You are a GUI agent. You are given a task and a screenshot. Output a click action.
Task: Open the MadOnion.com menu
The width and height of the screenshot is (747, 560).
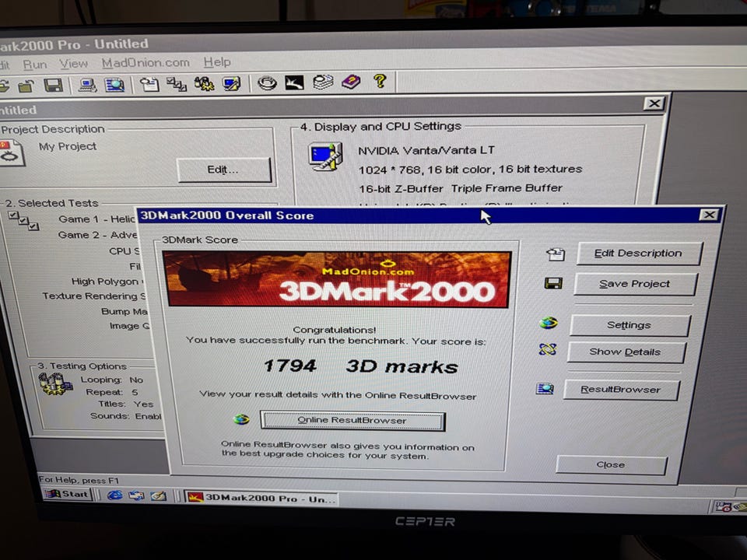click(x=146, y=63)
